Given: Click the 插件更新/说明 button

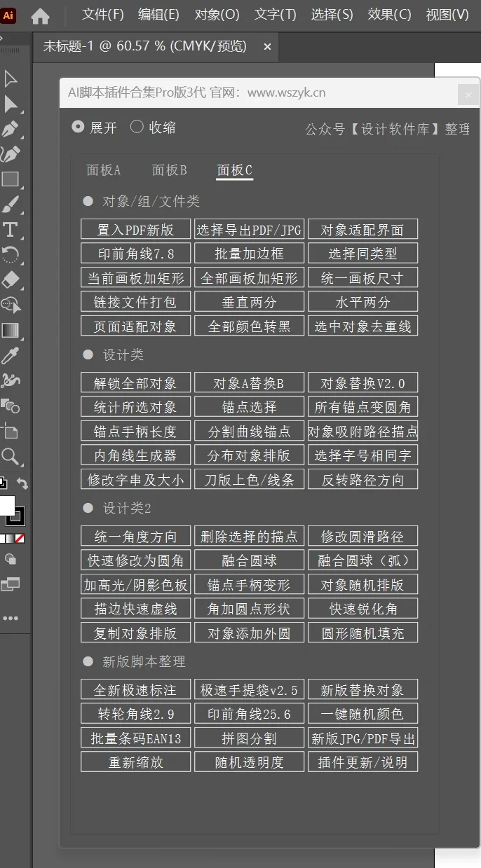Looking at the screenshot, I should [x=363, y=762].
